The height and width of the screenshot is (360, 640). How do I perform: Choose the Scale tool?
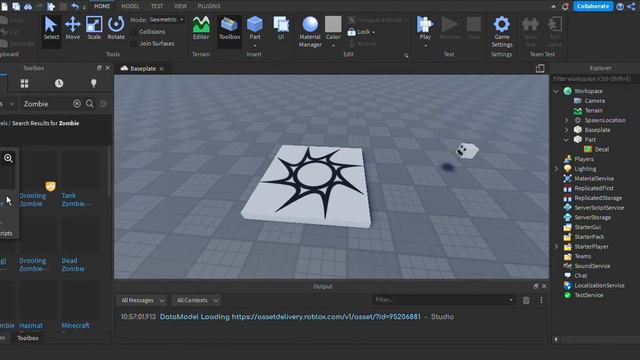pyautogui.click(x=94, y=29)
